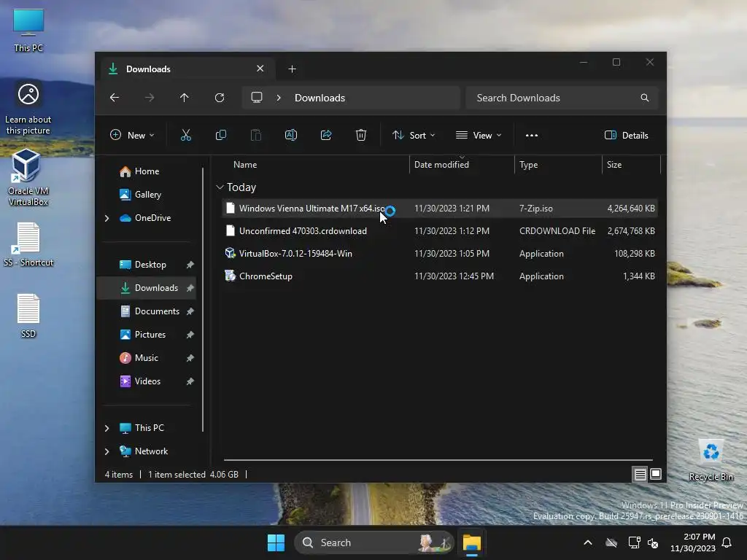Image resolution: width=747 pixels, height=560 pixels.
Task: Add a new tab with plus button
Action: click(x=292, y=69)
